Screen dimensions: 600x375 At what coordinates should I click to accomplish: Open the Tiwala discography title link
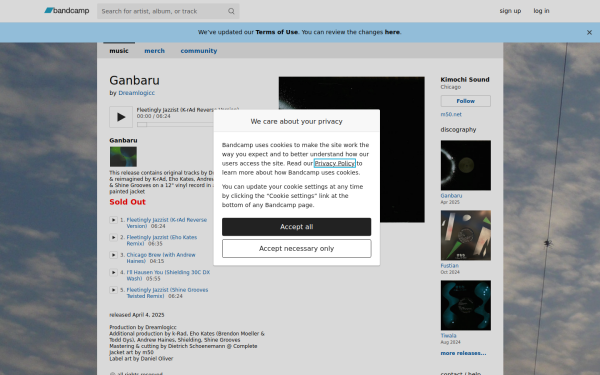pos(448,336)
